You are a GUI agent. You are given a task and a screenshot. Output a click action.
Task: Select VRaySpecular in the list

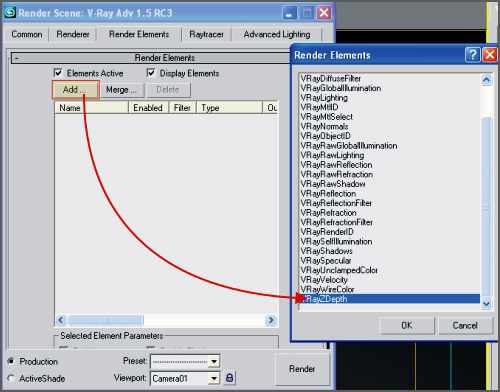point(389,261)
